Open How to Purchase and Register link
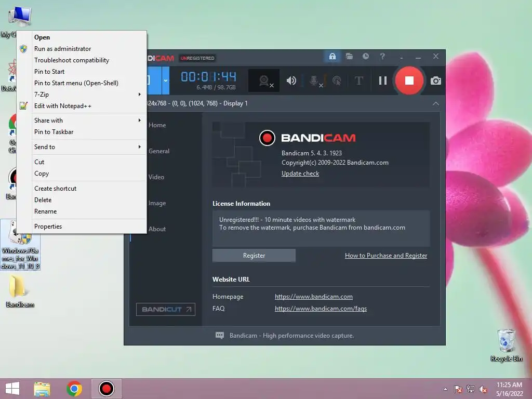This screenshot has width=532, height=399. coord(386,256)
